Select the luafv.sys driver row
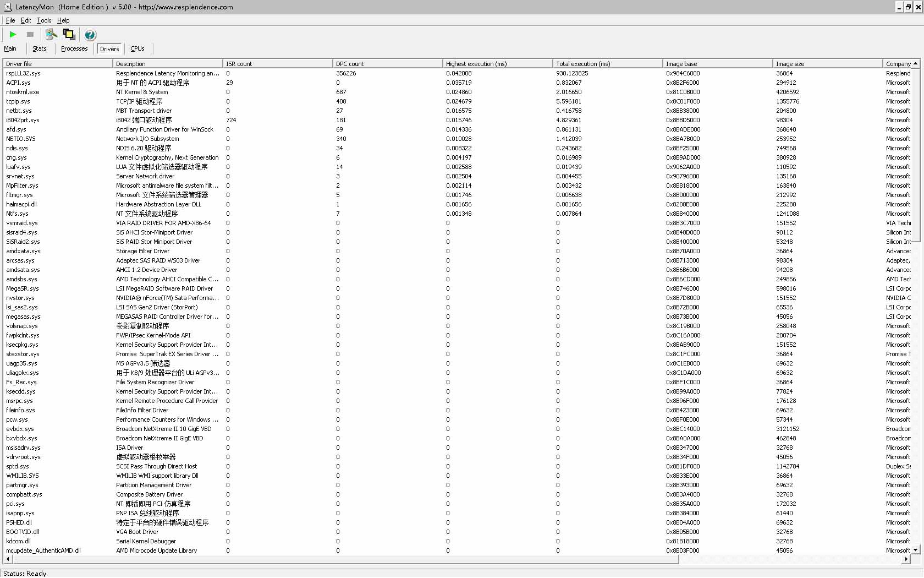Screen dimensions: 924x578 (457, 167)
